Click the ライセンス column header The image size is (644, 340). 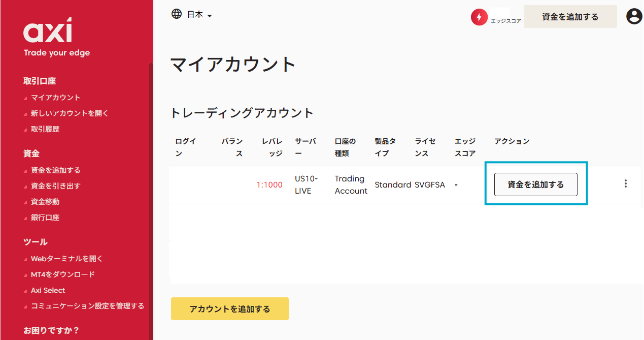(x=425, y=147)
